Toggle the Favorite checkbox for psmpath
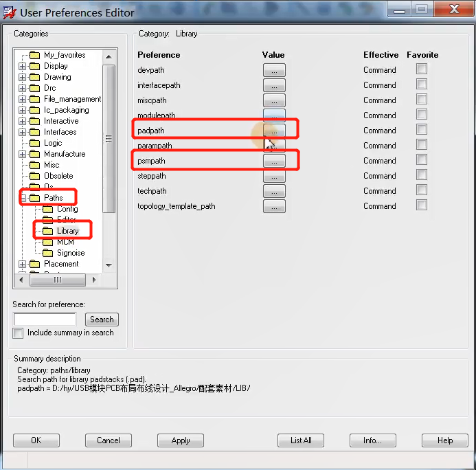Image resolution: width=476 pixels, height=470 pixels. pyautogui.click(x=422, y=160)
